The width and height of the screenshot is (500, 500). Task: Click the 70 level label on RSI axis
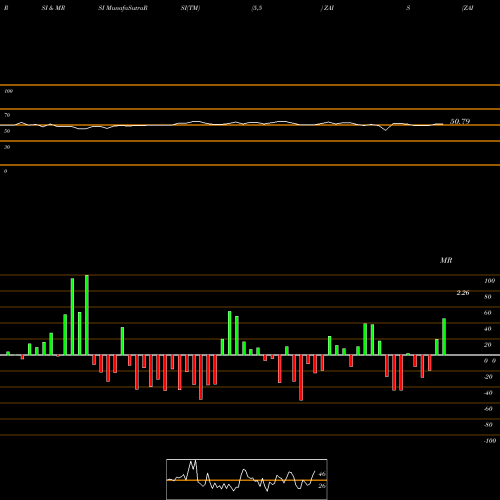pos(7,115)
